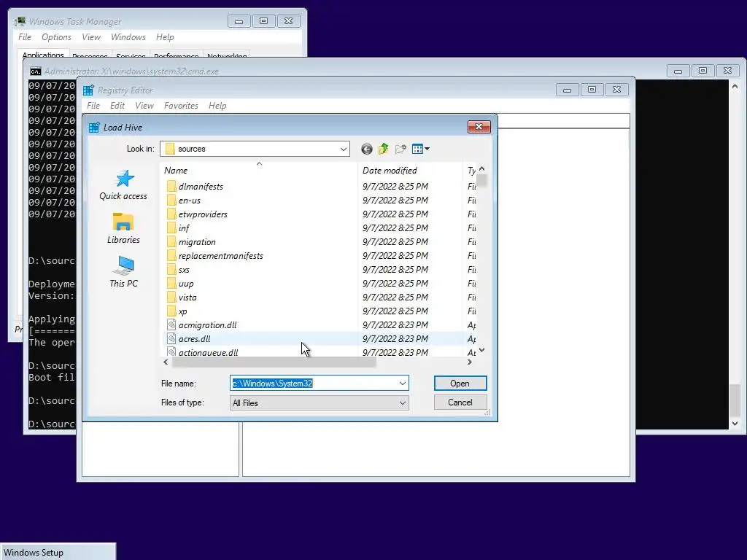
Task: Select the dlmanifests folder icon
Action: click(x=171, y=186)
